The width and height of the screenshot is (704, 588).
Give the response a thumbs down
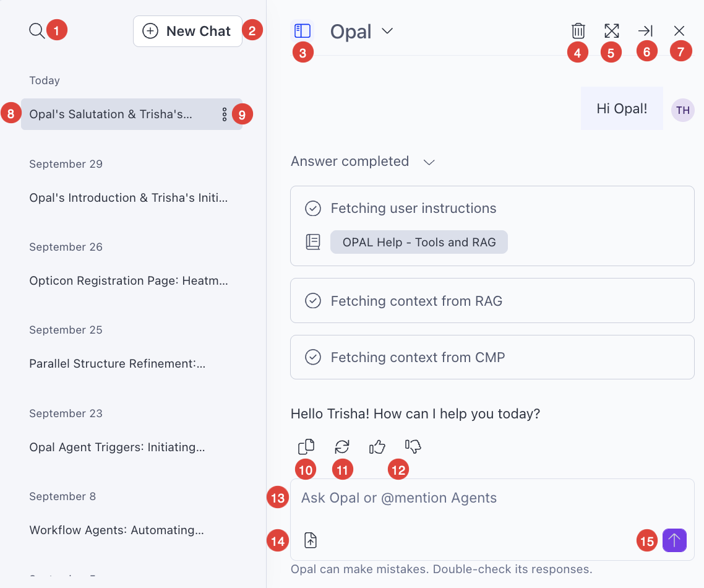coord(413,446)
